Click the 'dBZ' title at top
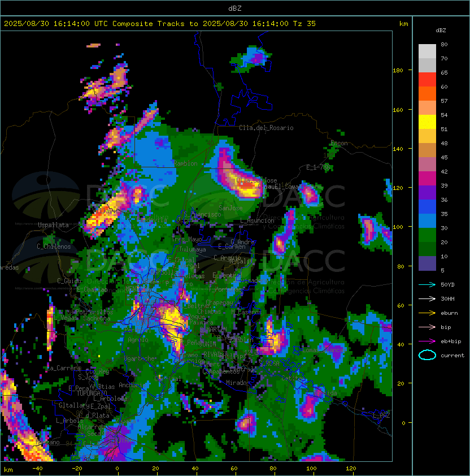 pyautogui.click(x=235, y=8)
